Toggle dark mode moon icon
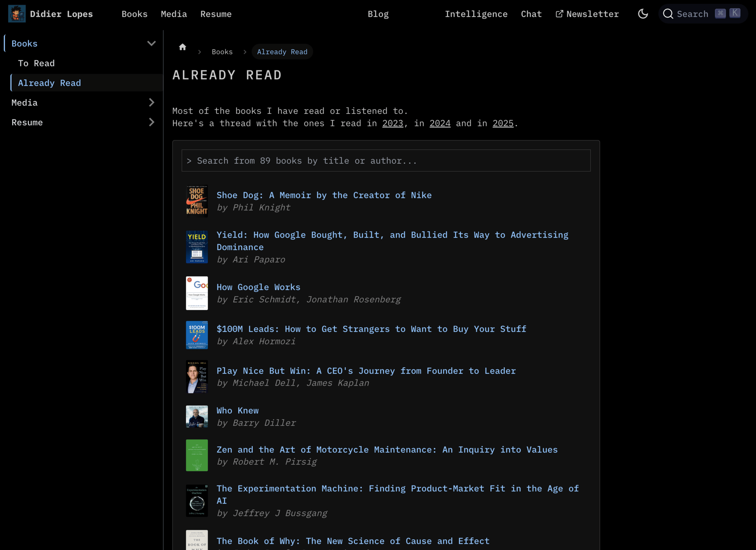The width and height of the screenshot is (756, 550). click(x=643, y=14)
